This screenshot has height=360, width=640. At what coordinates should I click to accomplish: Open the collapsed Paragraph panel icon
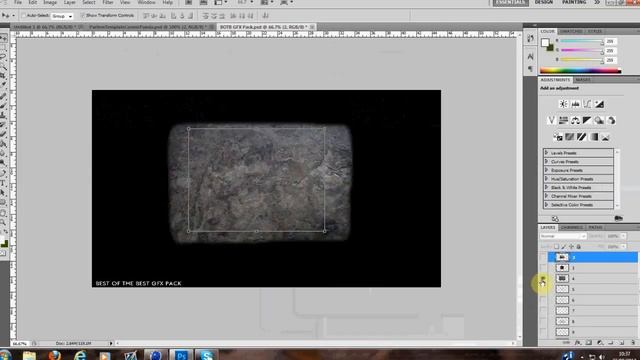pyautogui.click(x=530, y=69)
